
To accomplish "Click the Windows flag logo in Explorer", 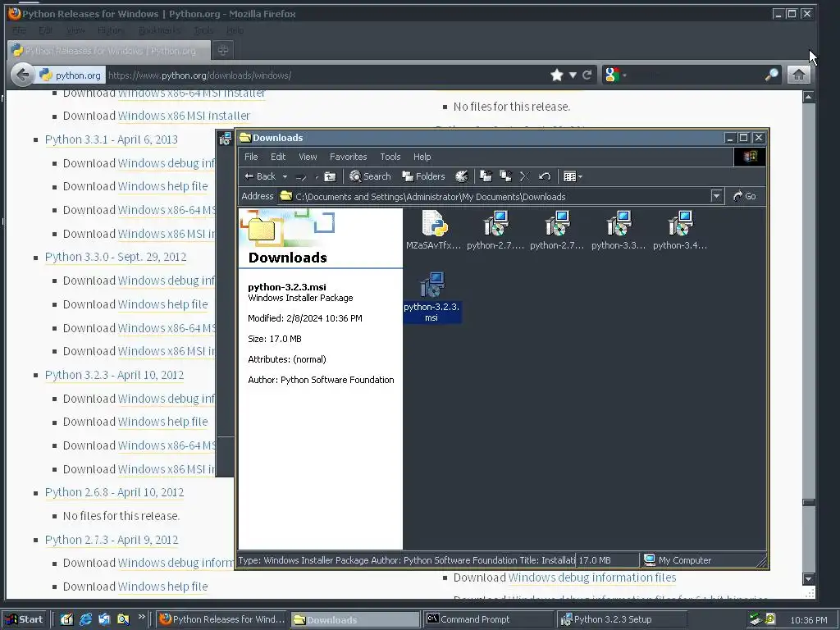I will click(x=750, y=157).
